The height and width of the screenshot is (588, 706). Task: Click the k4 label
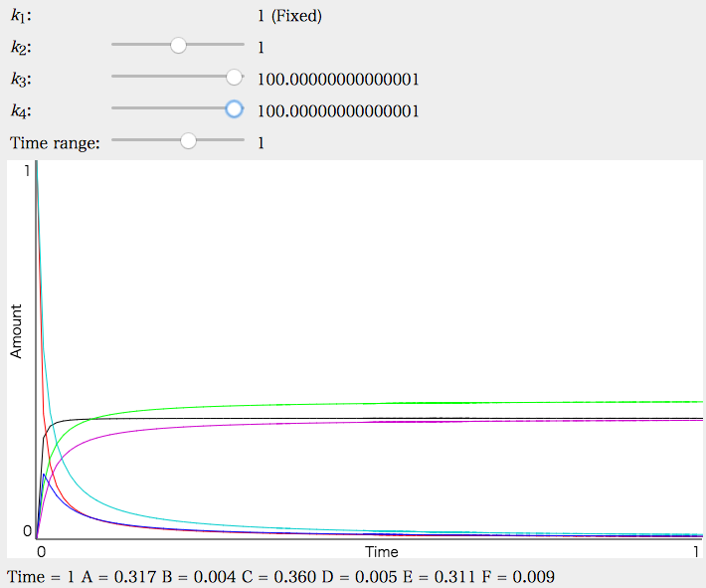21,111
